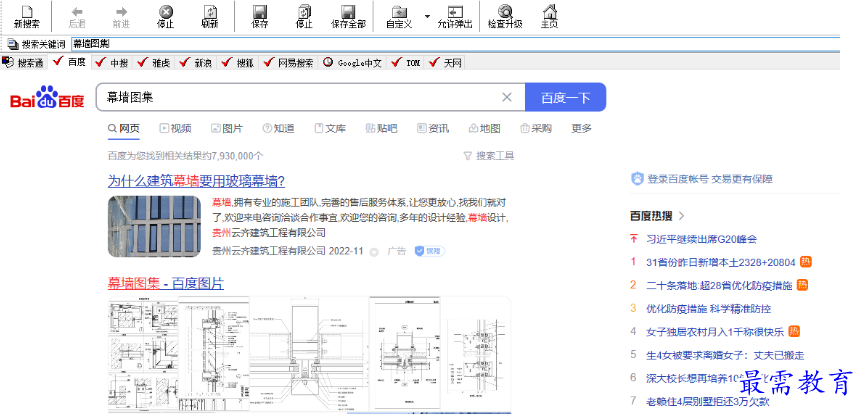
Task: Click the glass building thumbnail in ad result
Action: coord(154,226)
